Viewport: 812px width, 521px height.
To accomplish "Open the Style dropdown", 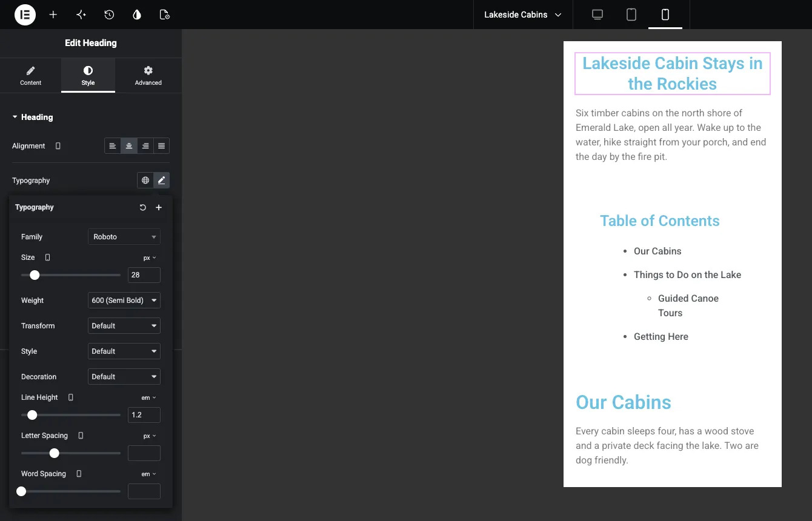I will coord(124,351).
